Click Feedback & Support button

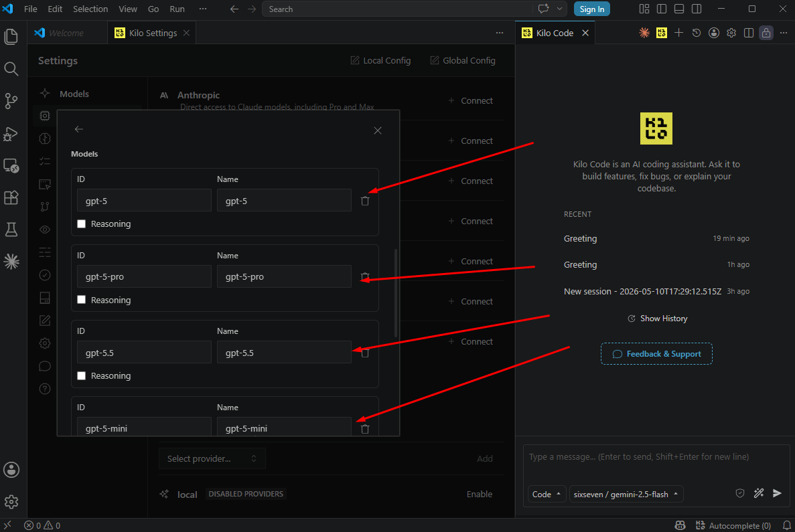(656, 353)
